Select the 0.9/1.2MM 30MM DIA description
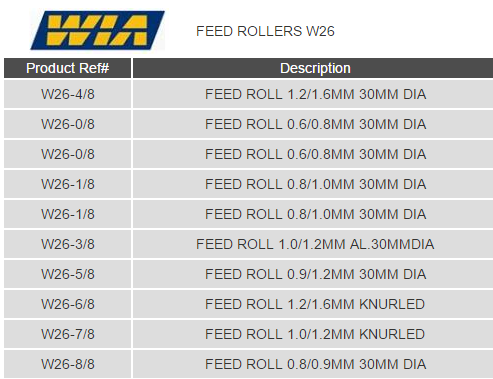This screenshot has height=379, width=493. click(x=315, y=274)
